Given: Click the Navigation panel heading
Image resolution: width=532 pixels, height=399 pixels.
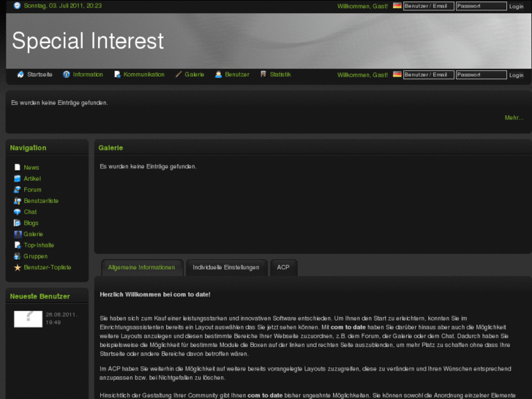Looking at the screenshot, I should click(28, 148).
